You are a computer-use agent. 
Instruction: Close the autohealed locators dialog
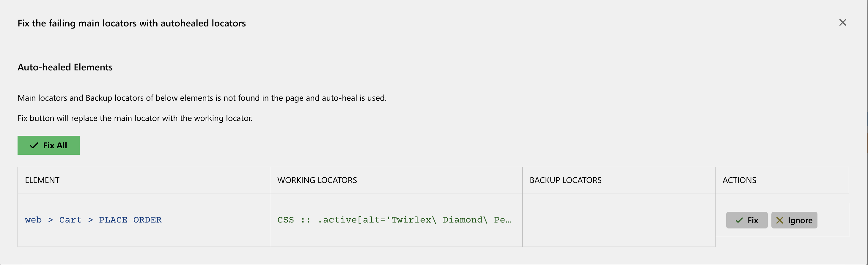coord(842,23)
